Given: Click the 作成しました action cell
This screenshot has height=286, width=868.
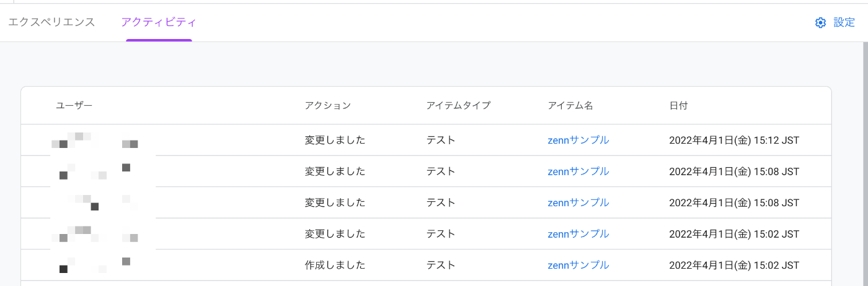Looking at the screenshot, I should (x=335, y=265).
